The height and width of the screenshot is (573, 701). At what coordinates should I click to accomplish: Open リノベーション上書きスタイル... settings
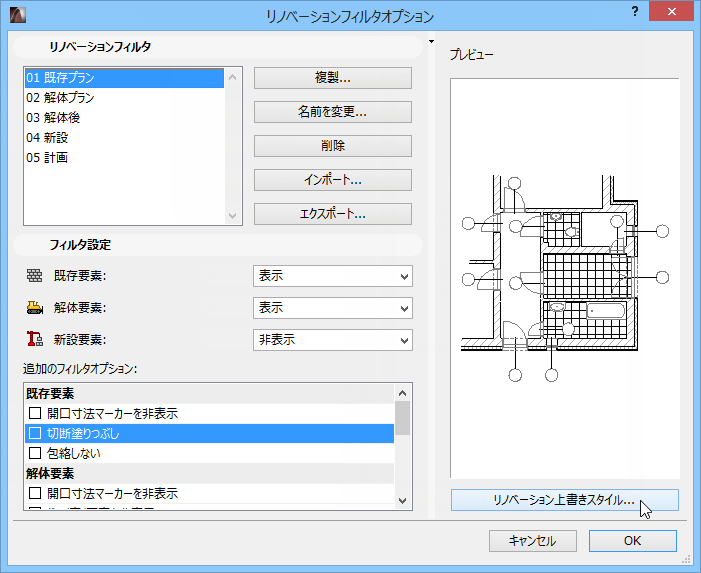[565, 500]
